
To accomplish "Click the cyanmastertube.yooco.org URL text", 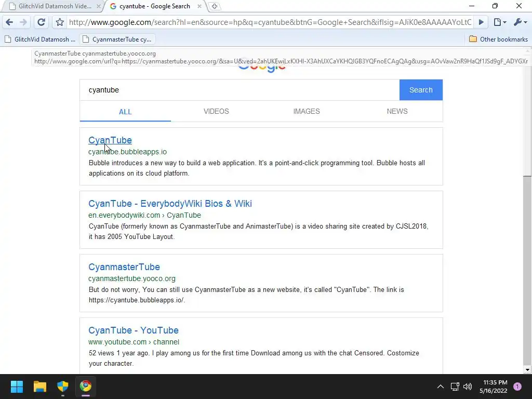I will point(131,278).
